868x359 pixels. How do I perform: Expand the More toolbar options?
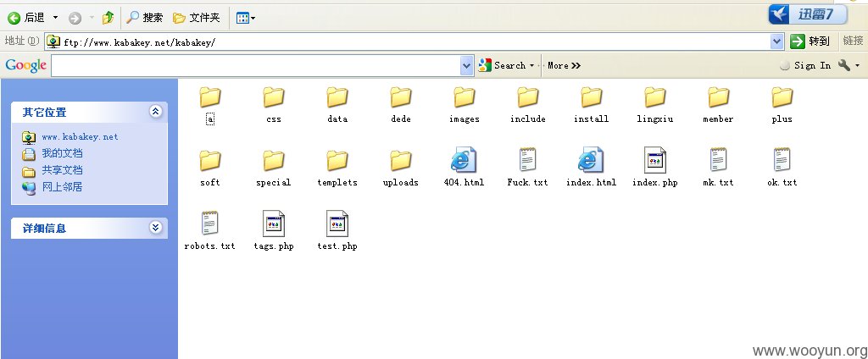(x=564, y=65)
